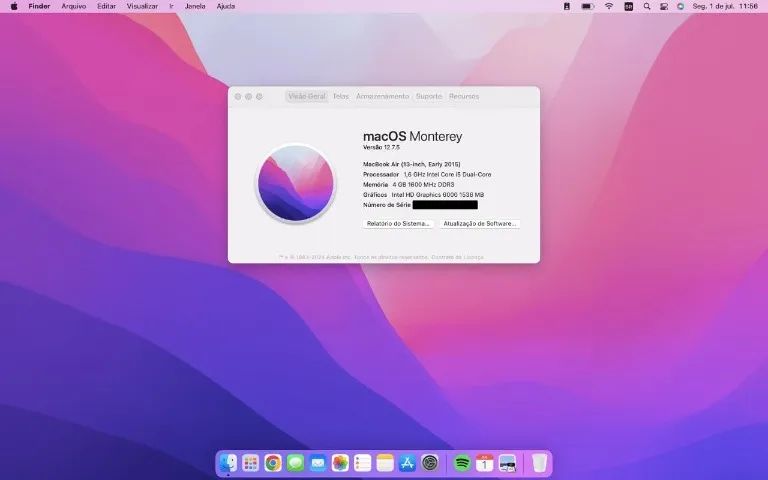768x480 pixels.
Task: Open the Preview app in the Dock
Action: (x=507, y=462)
